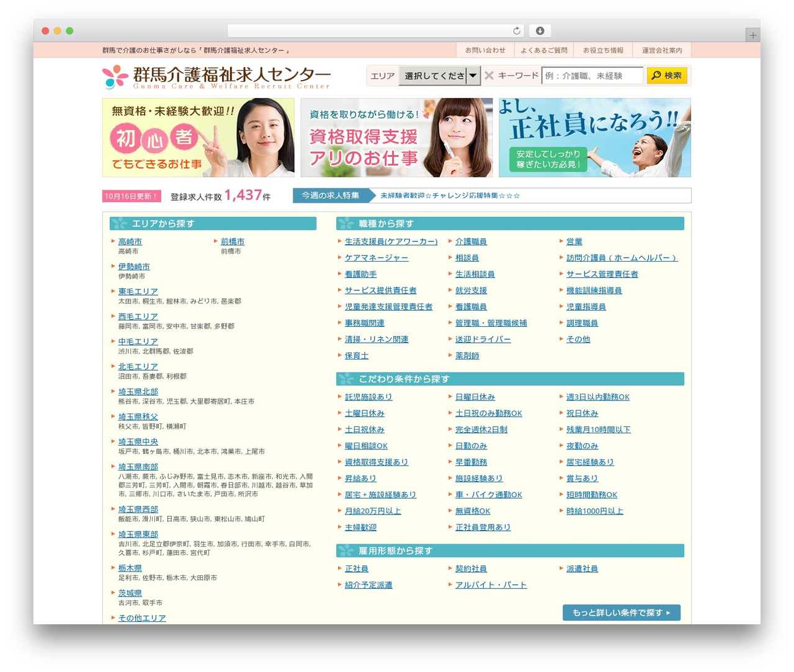Click the yellow 検索 search button
794x672 pixels.
[x=667, y=76]
